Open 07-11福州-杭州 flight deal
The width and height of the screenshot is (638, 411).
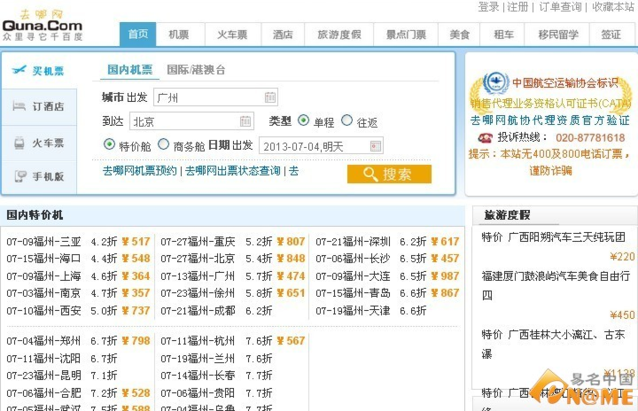click(198, 341)
